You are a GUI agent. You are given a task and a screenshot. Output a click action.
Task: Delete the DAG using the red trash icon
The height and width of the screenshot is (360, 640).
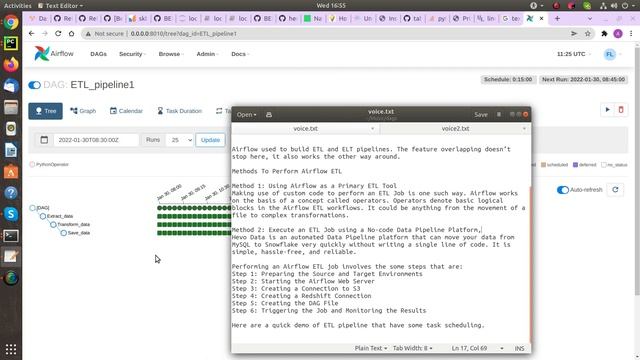(621, 110)
